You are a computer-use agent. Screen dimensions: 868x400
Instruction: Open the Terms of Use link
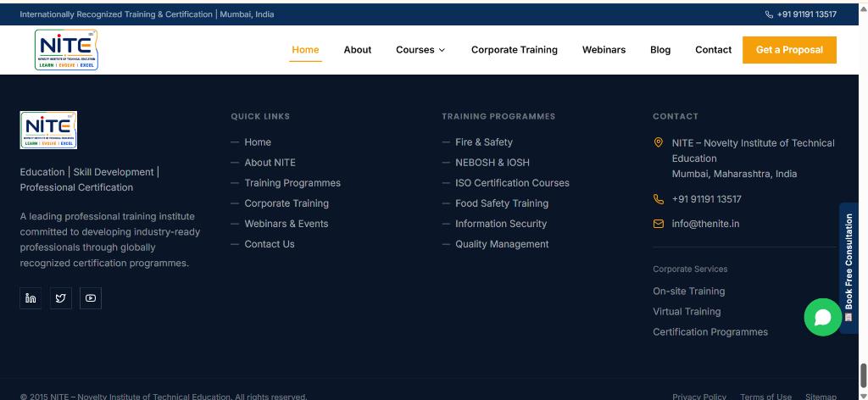click(x=765, y=397)
